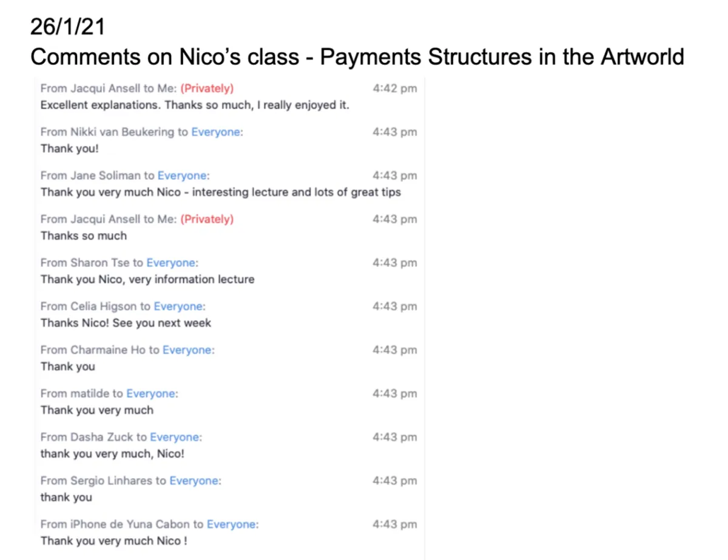This screenshot has height=560, width=728.
Task: Click the slide title about Payments Structures
Action: [x=357, y=57]
